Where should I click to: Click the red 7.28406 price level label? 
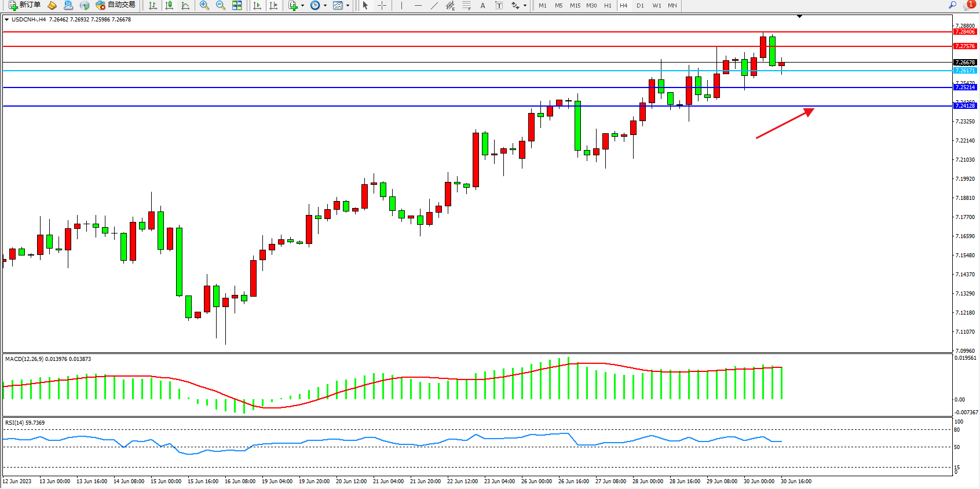point(965,32)
